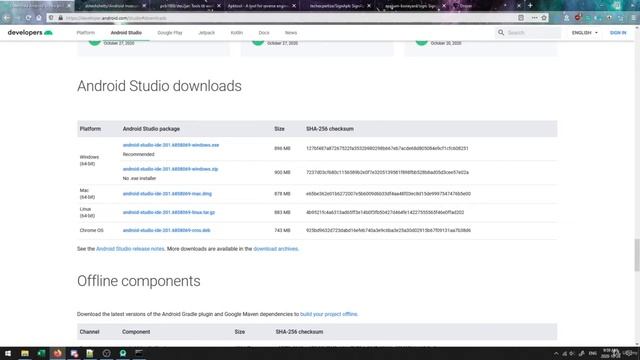The image size is (640, 360).
Task: Open the Android Studio release notes link
Action: [130, 249]
